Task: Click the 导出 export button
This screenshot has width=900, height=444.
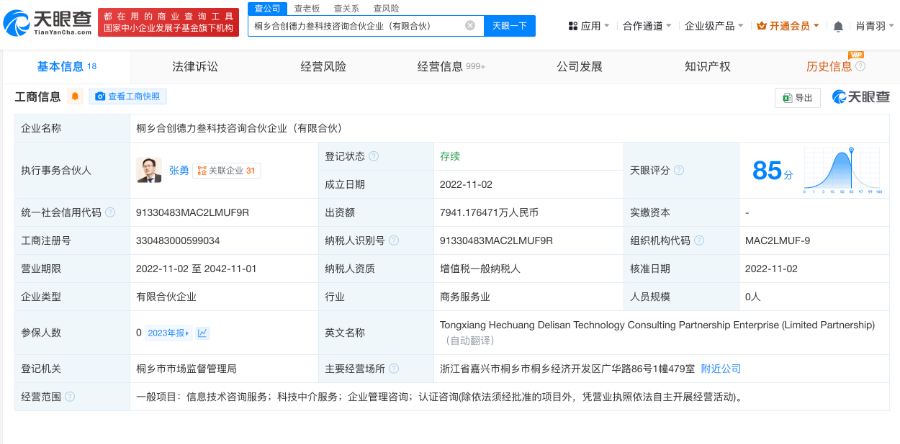Action: point(798,98)
